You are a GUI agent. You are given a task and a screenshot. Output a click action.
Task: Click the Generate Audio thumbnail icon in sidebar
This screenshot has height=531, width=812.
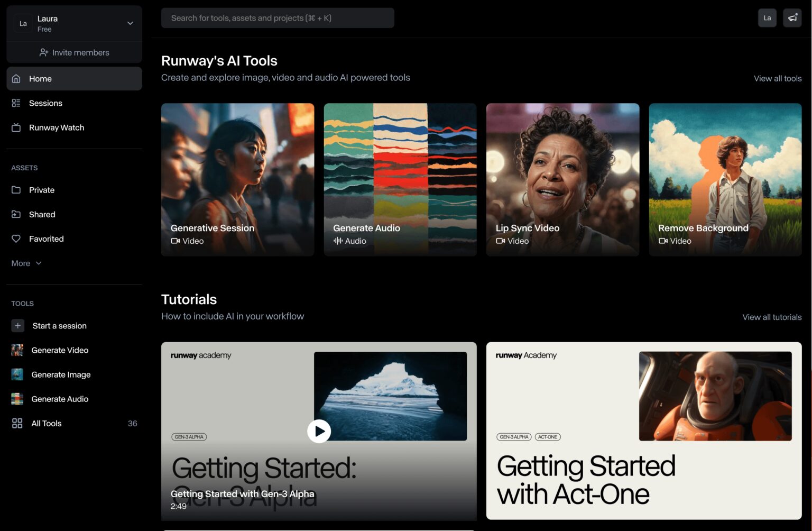click(17, 399)
